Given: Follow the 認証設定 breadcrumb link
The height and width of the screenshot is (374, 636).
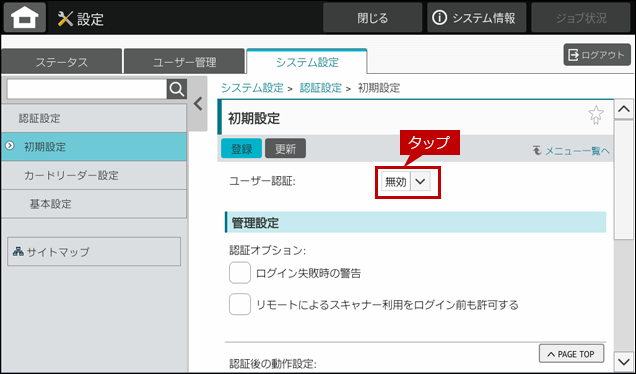Looking at the screenshot, I should point(320,88).
